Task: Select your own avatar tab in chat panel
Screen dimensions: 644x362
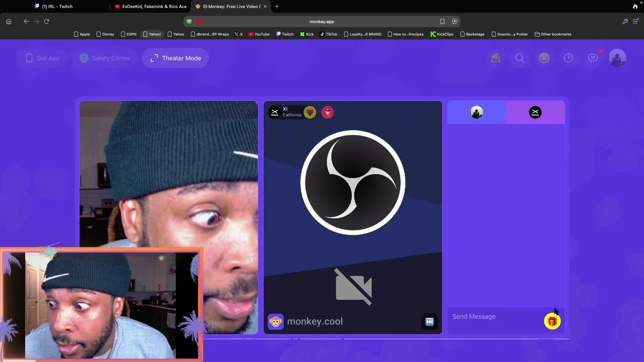Action: click(476, 113)
